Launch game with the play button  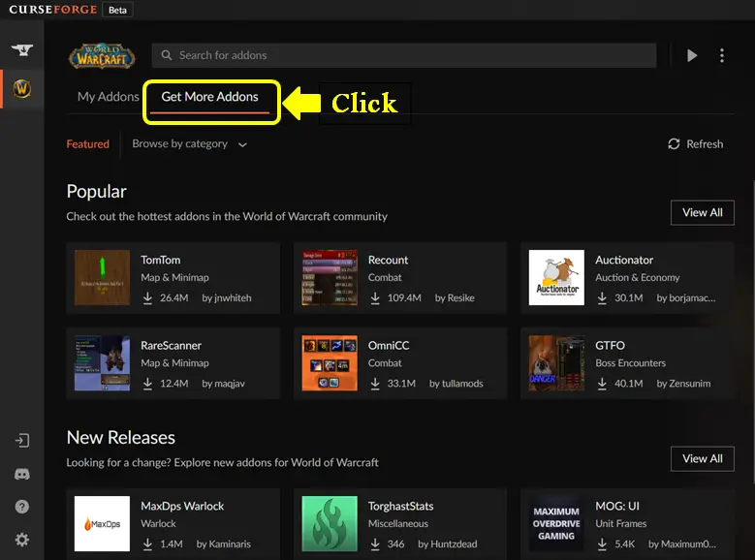coord(692,55)
